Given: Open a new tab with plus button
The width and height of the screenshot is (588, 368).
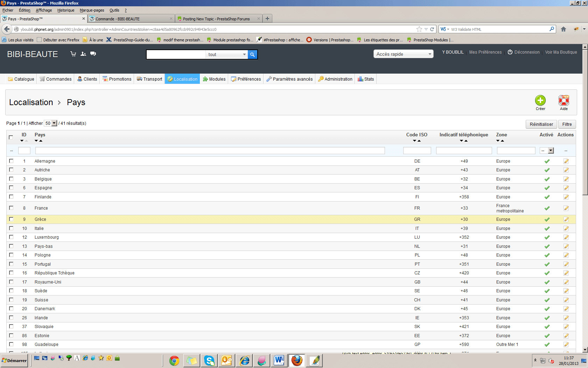Looking at the screenshot, I should [x=267, y=19].
